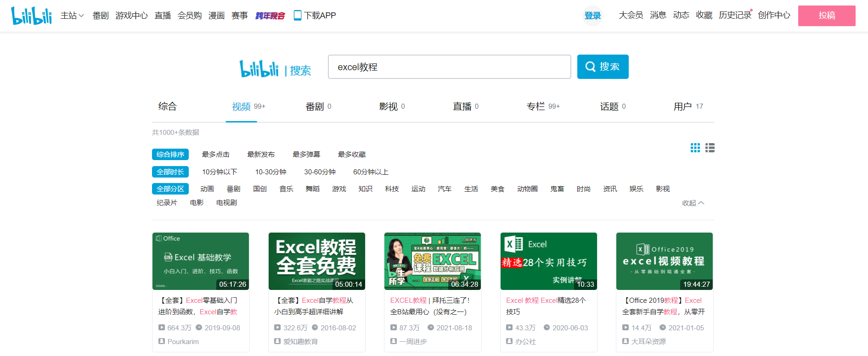The image size is (868, 356).
Task: Sort results by 最新发布
Action: coord(261,155)
